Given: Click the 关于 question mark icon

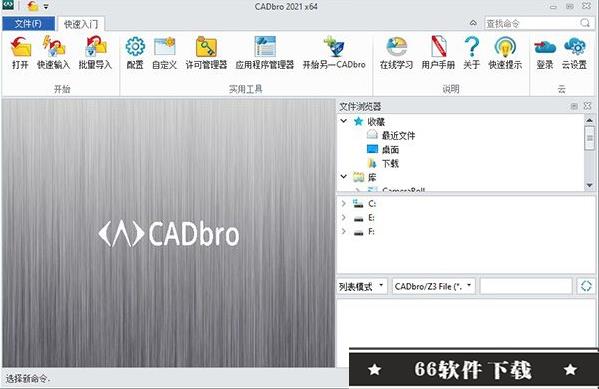Looking at the screenshot, I should point(471,47).
